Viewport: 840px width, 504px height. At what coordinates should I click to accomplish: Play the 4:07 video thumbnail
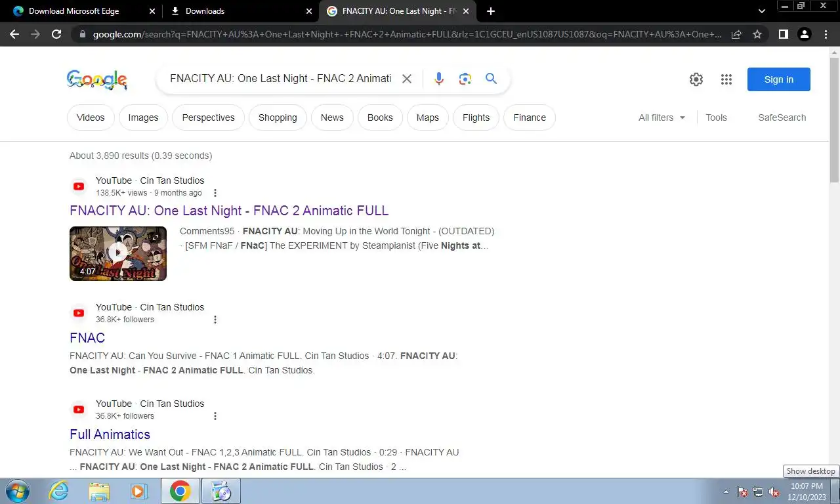point(118,253)
